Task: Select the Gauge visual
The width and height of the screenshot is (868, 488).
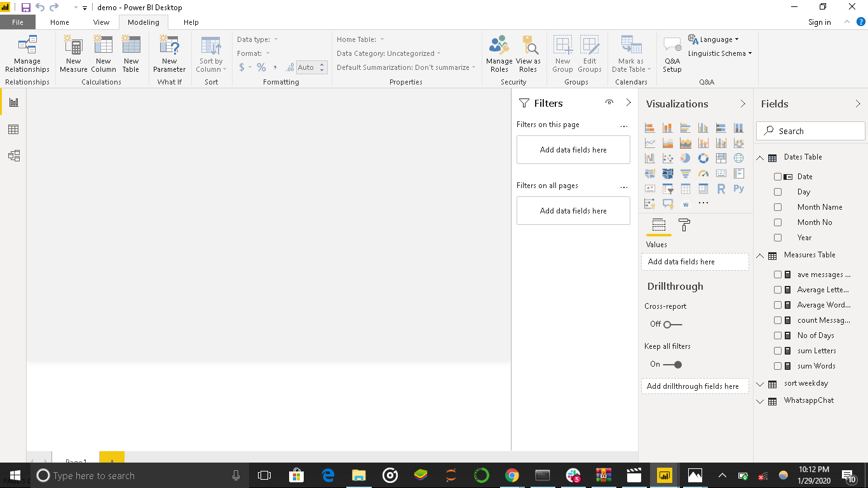Action: pyautogui.click(x=703, y=173)
